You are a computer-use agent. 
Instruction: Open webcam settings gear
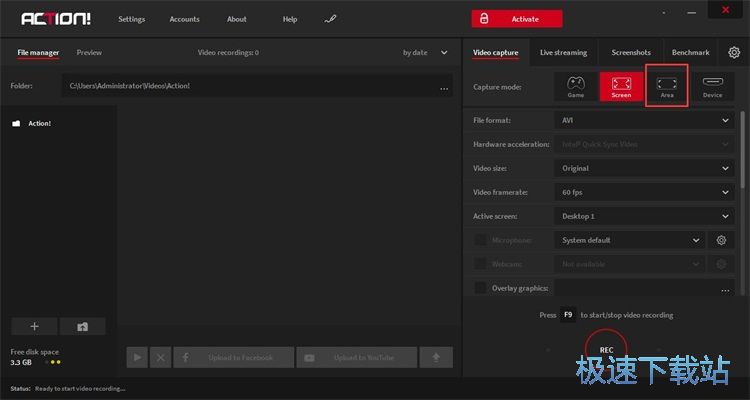pos(721,264)
